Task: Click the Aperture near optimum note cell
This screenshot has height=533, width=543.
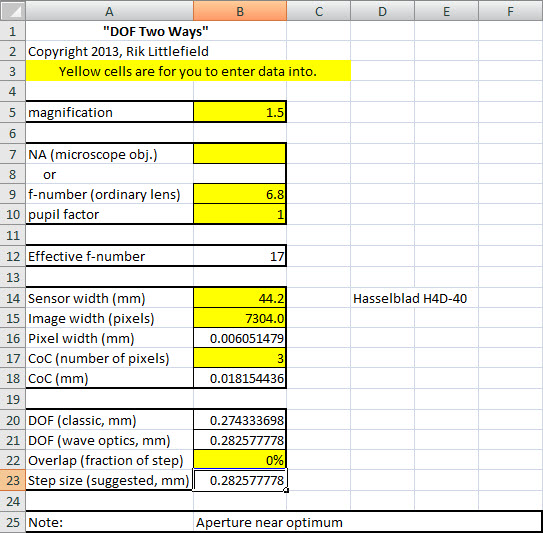Action: 368,522
